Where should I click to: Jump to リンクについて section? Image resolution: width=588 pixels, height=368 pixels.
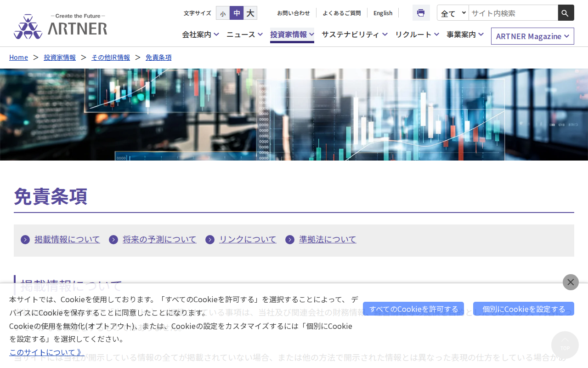click(x=248, y=239)
